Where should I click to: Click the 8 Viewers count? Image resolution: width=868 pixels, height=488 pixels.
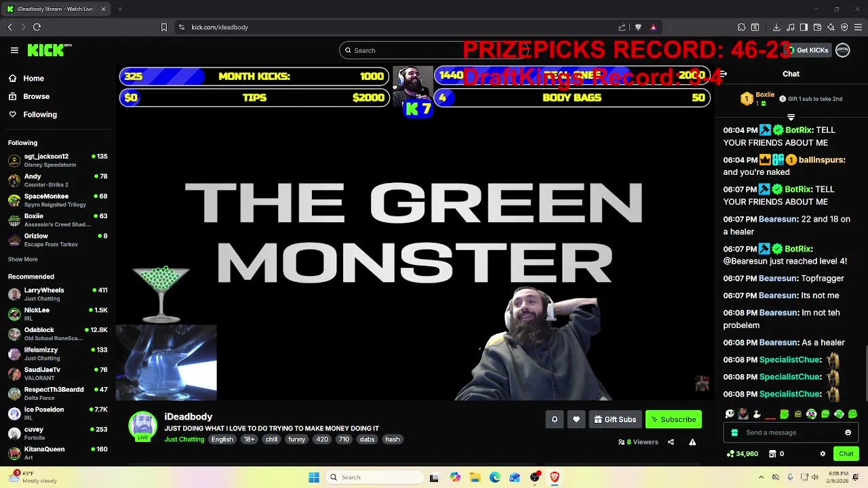click(x=638, y=442)
